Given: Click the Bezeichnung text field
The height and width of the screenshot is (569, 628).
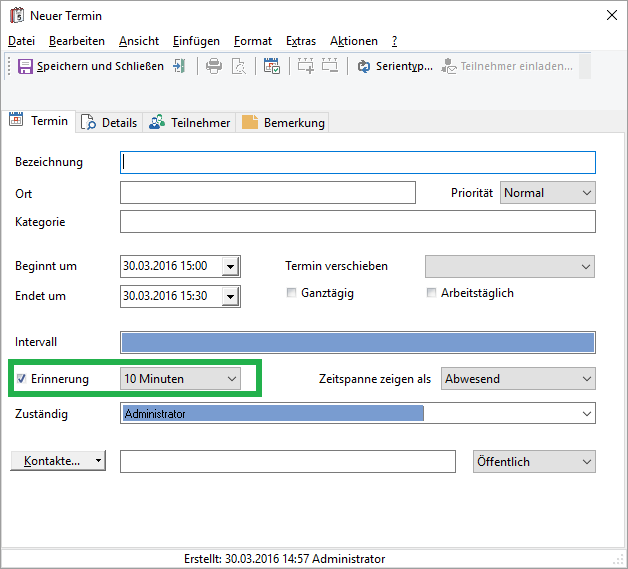Looking at the screenshot, I should (x=358, y=162).
